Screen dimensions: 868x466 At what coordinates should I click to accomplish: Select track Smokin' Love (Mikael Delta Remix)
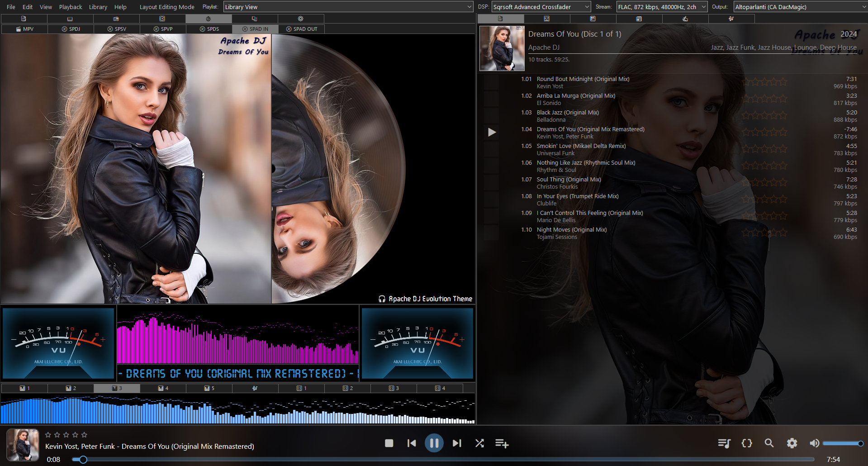point(581,146)
